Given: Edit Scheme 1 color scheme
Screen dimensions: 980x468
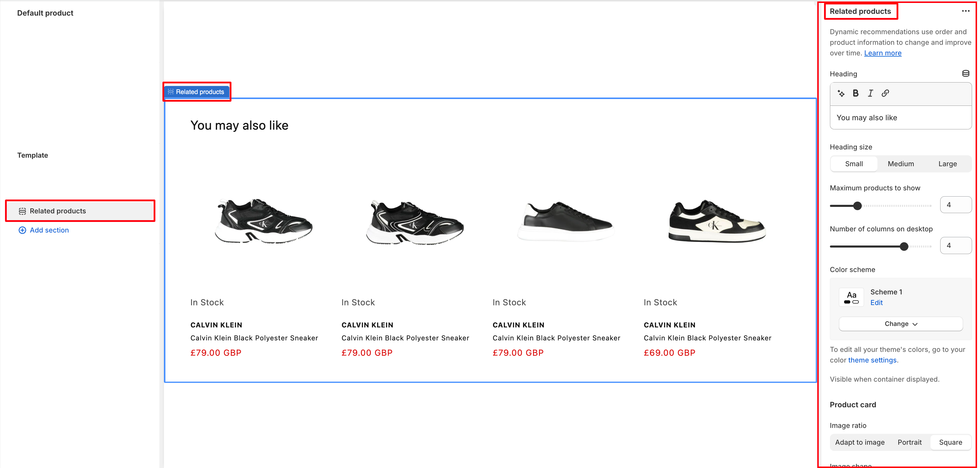Looking at the screenshot, I should point(876,303).
